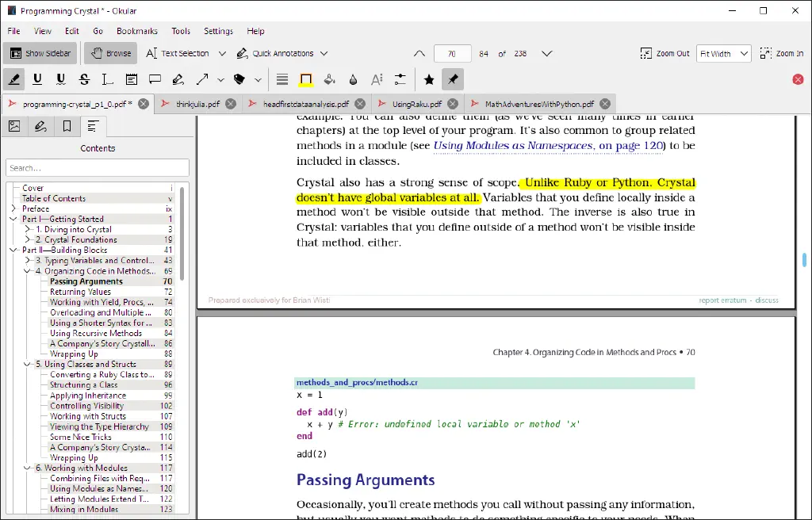Click the discuss link in footer

tap(767, 300)
